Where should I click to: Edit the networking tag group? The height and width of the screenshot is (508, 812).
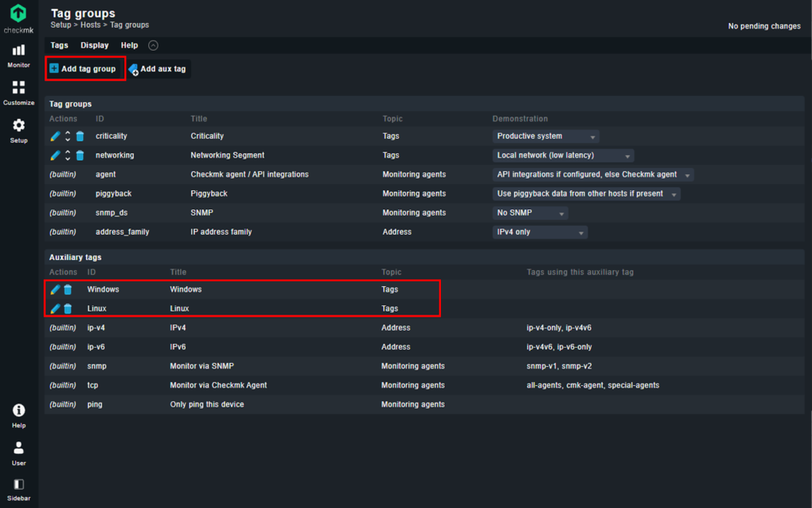pyautogui.click(x=55, y=155)
